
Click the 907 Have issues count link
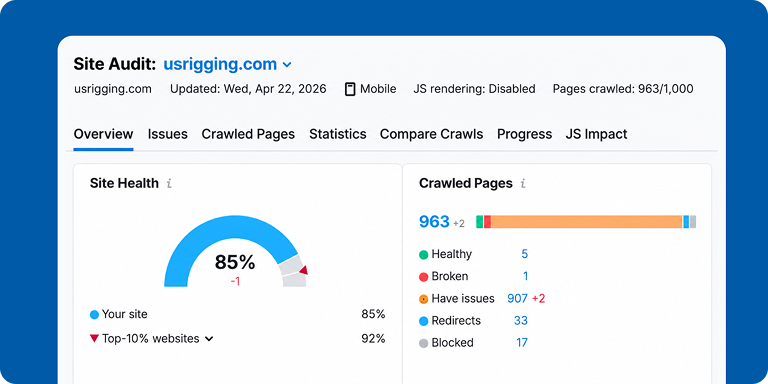[x=517, y=298]
